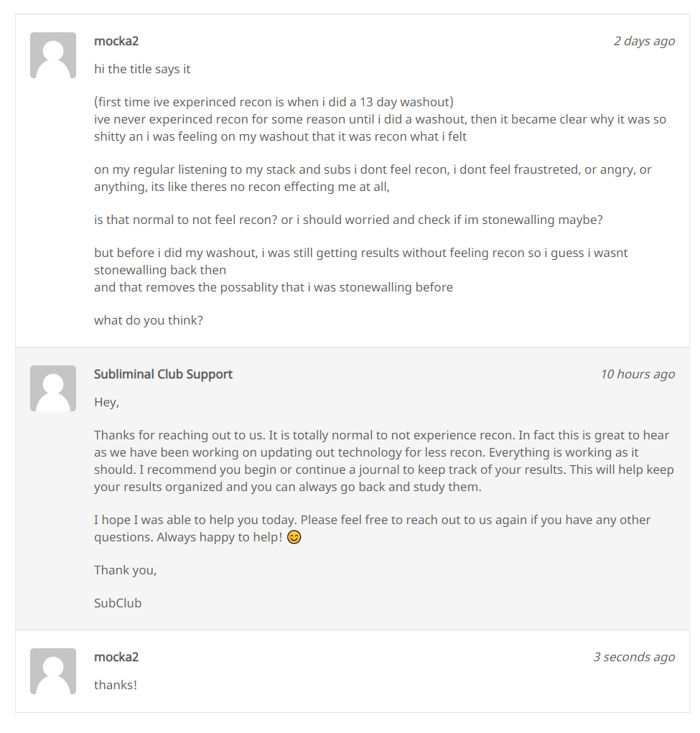Open mocka2's profile from the first post's username
Image resolution: width=700 pixels, height=733 pixels.
click(116, 41)
